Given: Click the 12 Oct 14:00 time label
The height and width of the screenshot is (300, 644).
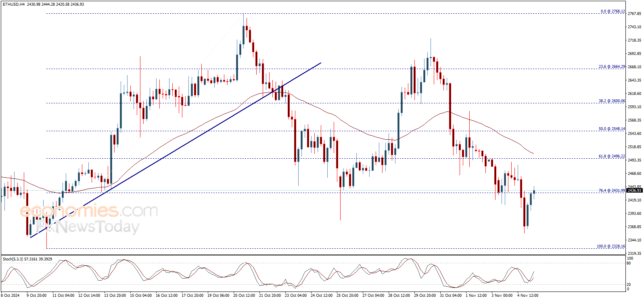Looking at the screenshot, I should click(x=89, y=296).
